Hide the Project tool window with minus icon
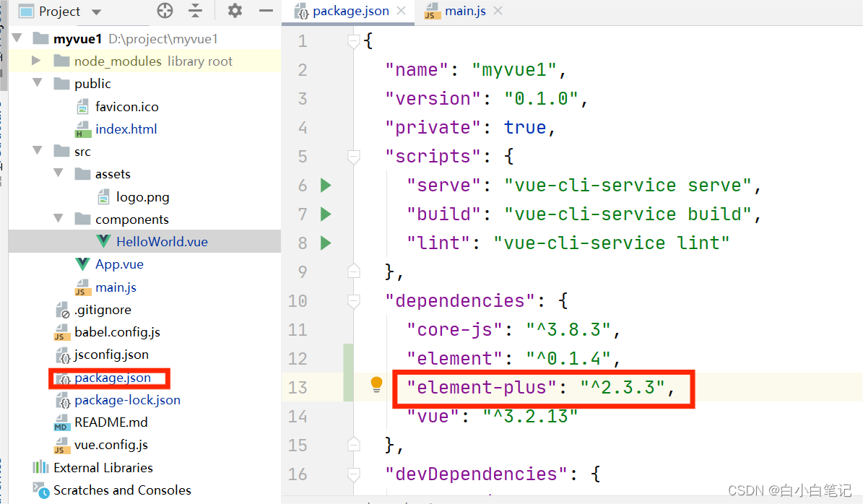Viewport: 863px width, 504px height. [x=265, y=11]
